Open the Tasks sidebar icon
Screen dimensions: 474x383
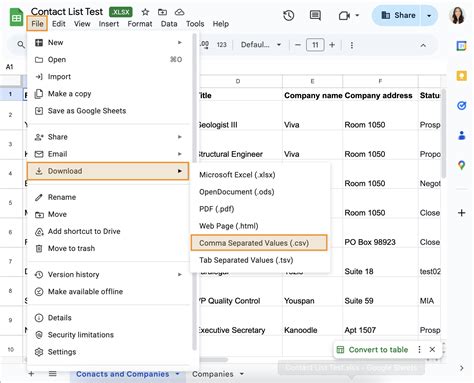462,106
